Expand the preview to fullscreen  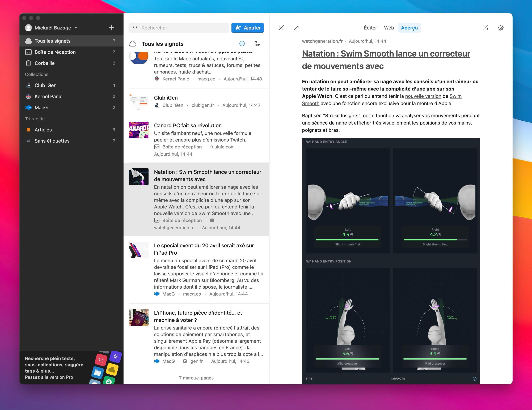(x=296, y=28)
